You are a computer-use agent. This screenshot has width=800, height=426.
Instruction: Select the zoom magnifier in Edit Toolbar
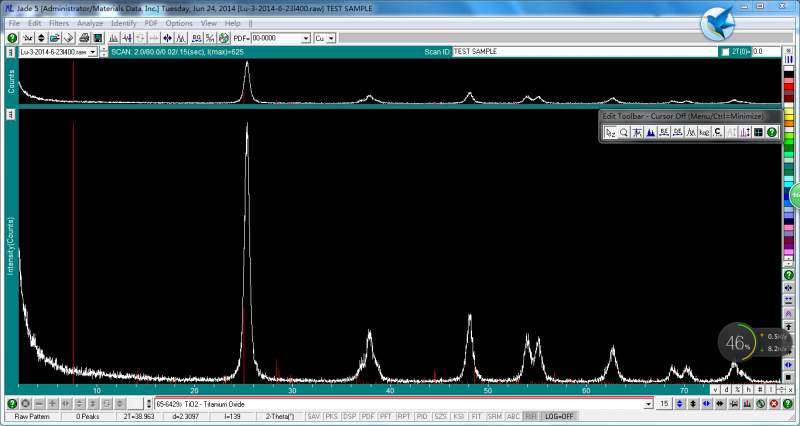623,131
